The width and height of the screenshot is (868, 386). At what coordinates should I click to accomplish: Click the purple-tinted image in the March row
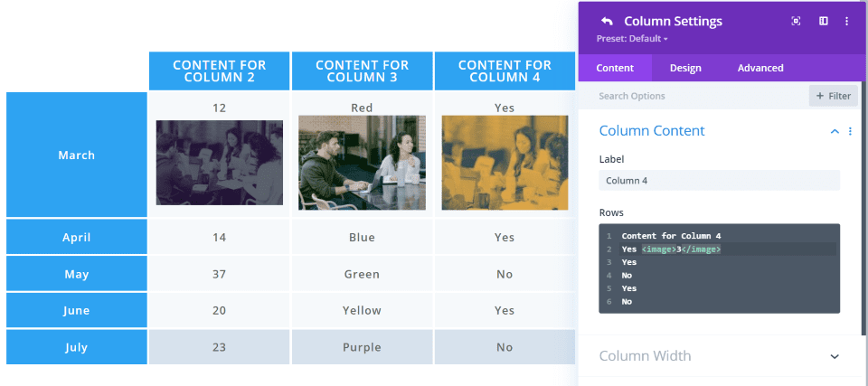pos(219,163)
